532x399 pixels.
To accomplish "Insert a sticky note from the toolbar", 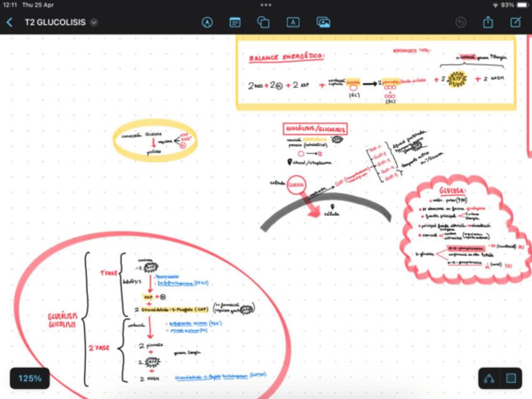I will click(235, 23).
